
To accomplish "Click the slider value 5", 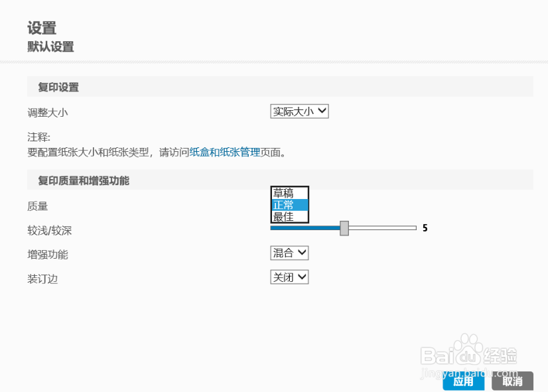I will coord(425,228).
